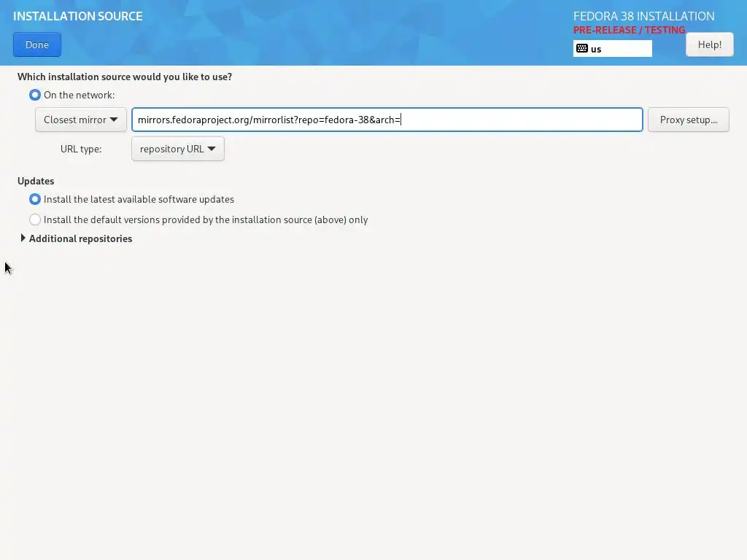Viewport: 747px width, 560px height.
Task: Click the Done button
Action: coord(37,44)
